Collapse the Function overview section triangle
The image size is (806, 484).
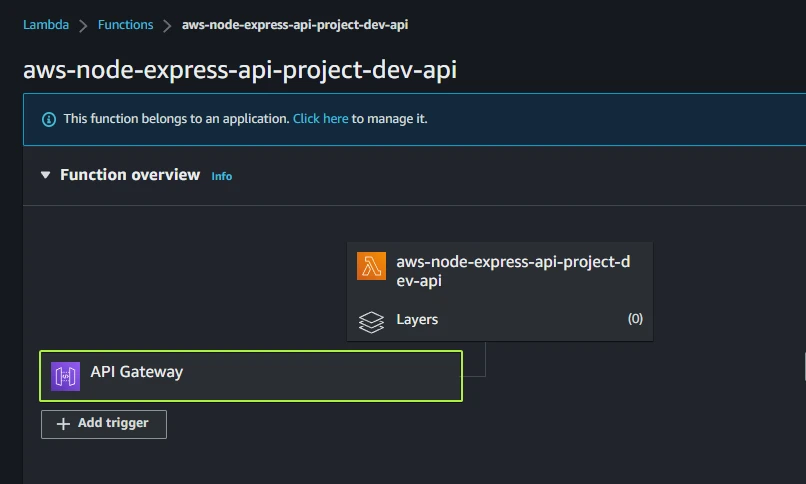(45, 175)
